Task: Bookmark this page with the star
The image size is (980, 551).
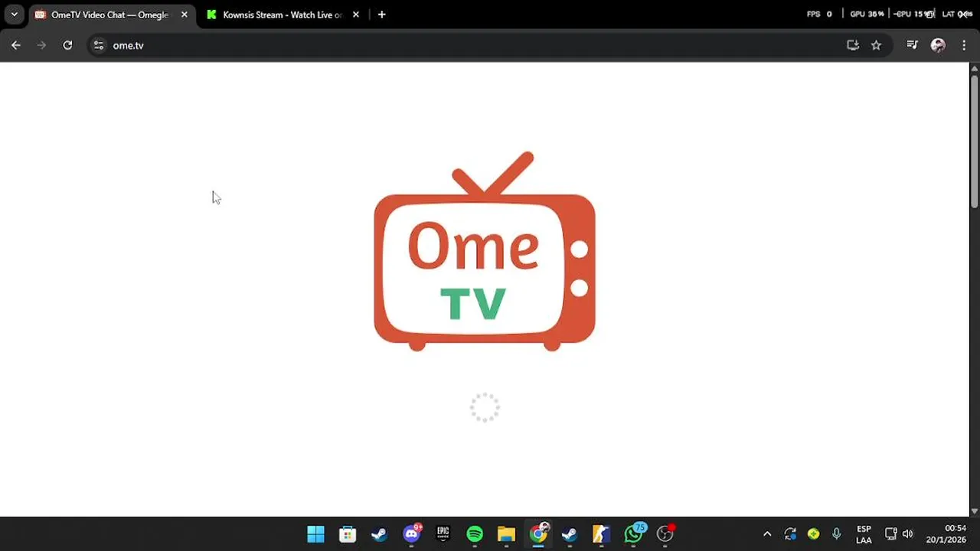Action: click(x=876, y=45)
